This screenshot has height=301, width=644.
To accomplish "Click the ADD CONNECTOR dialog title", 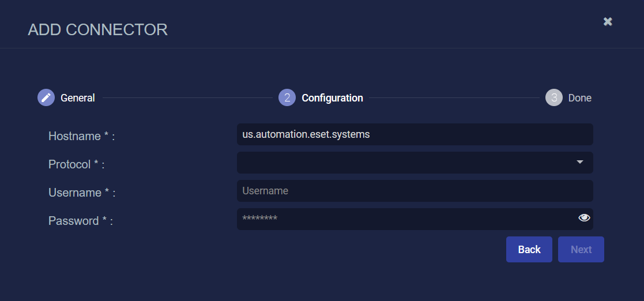I will (97, 29).
